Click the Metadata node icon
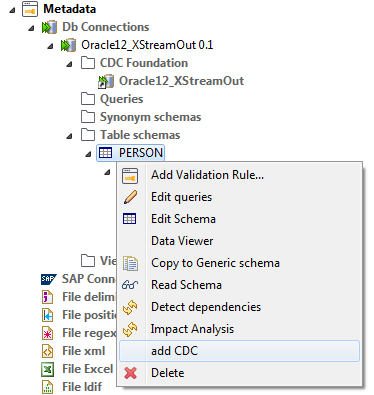The height and width of the screenshot is (395, 374). 30,9
